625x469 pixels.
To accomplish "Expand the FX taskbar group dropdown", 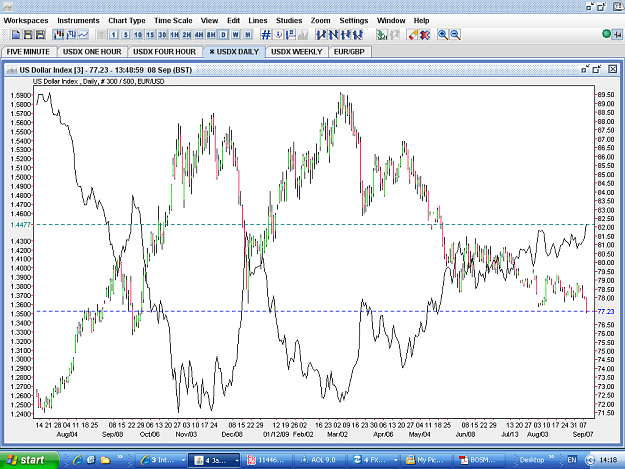I will pyautogui.click(x=395, y=460).
